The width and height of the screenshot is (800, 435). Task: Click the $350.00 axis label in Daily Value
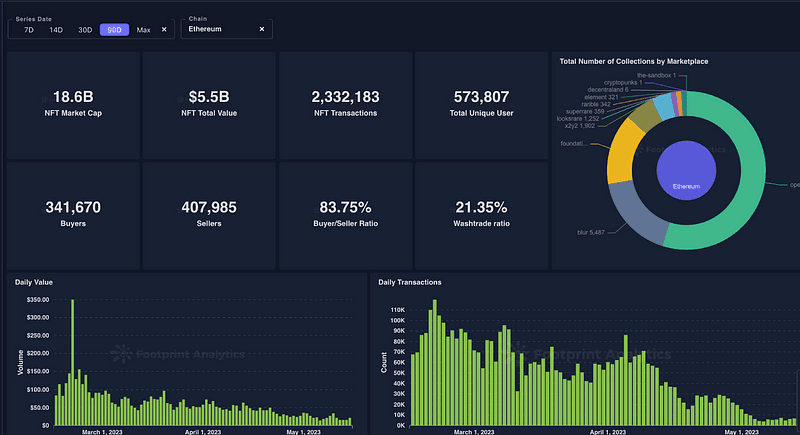coord(38,300)
